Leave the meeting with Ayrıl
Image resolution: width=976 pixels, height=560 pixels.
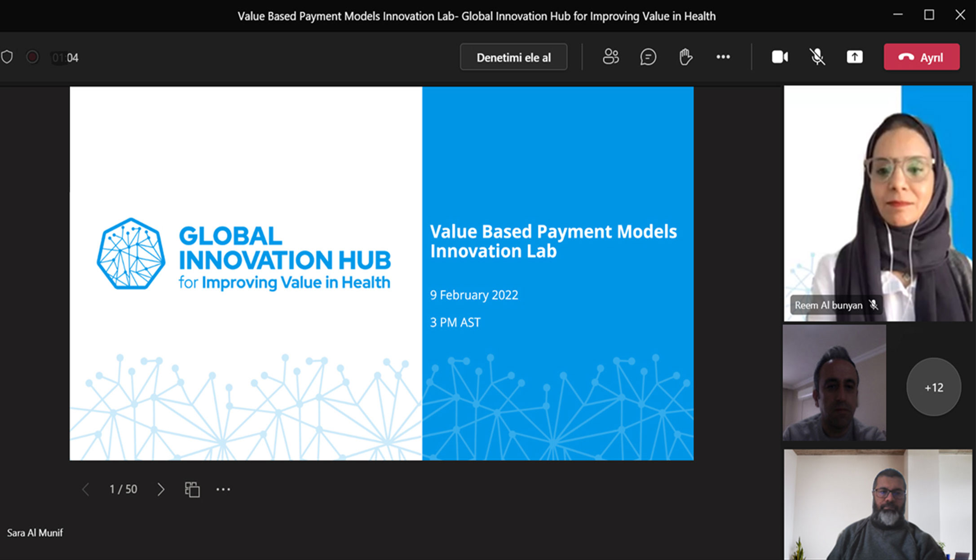click(921, 57)
